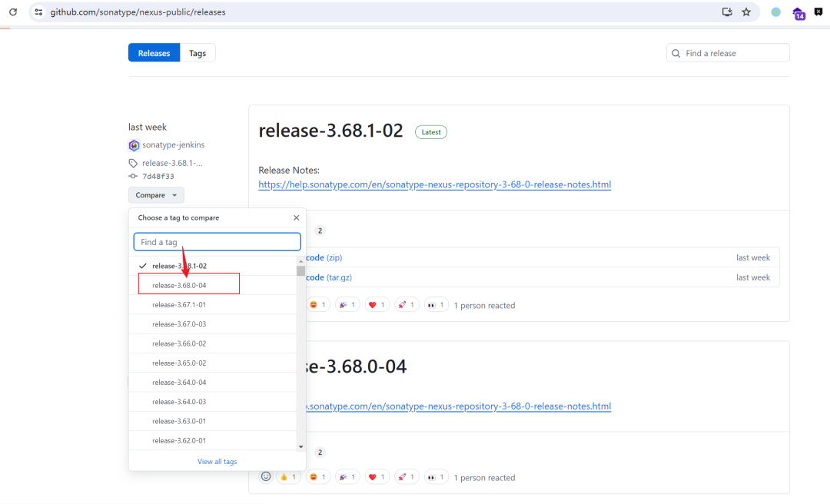Choose tag release-3.62.0-01 to compare
The height and width of the screenshot is (504, 830).
pyautogui.click(x=212, y=440)
